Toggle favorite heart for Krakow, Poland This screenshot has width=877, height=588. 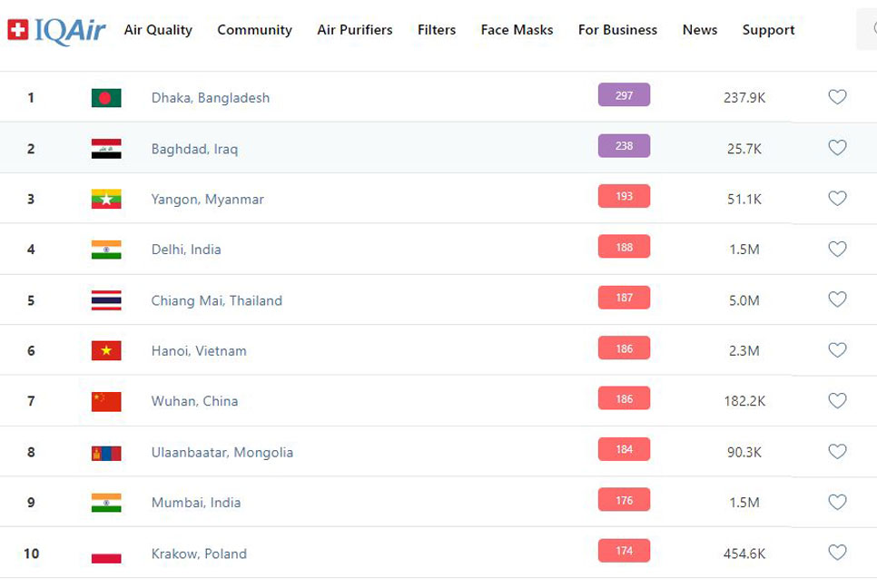click(837, 553)
